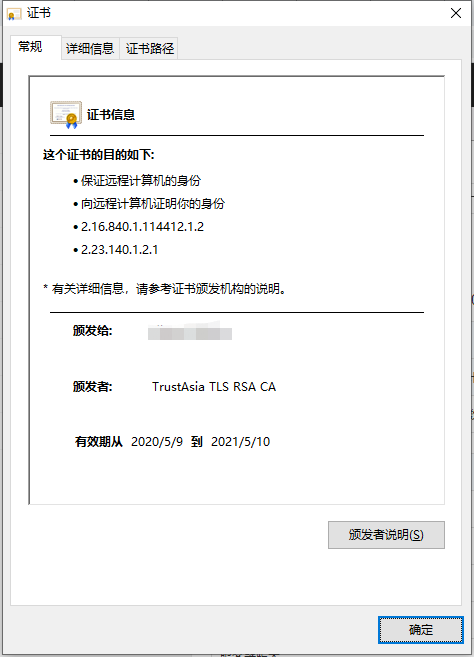Open the 证书路径 tab
474x657 pixels.
point(150,49)
